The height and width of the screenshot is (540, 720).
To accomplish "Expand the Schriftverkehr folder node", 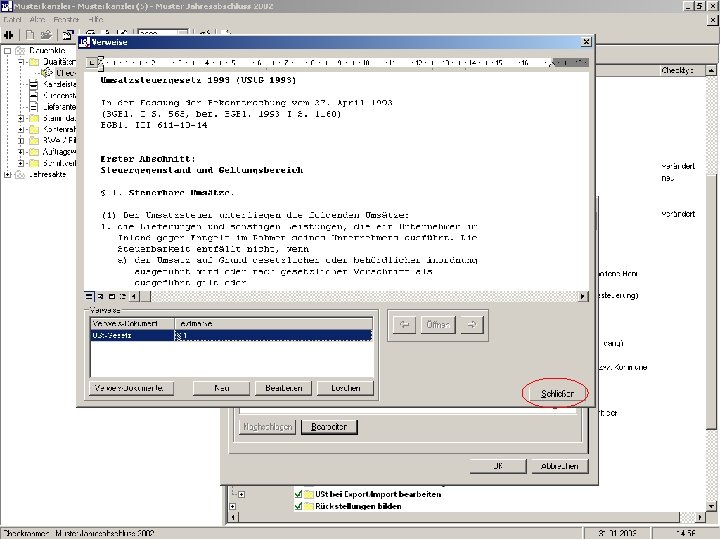I will pos(21,163).
